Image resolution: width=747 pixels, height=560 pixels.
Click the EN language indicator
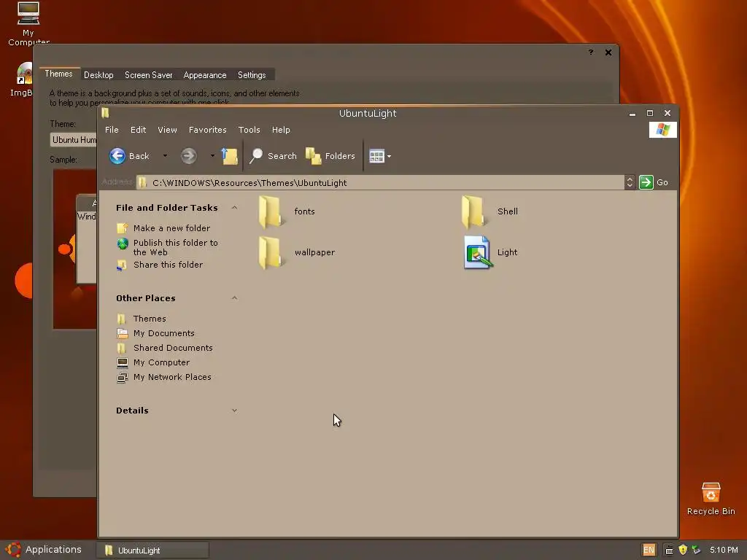coord(649,550)
